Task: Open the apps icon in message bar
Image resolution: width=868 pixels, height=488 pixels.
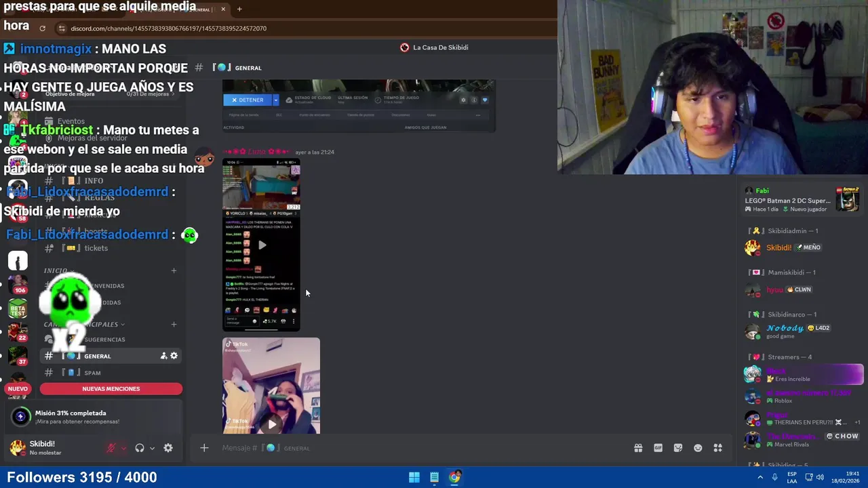Action: coord(718,448)
